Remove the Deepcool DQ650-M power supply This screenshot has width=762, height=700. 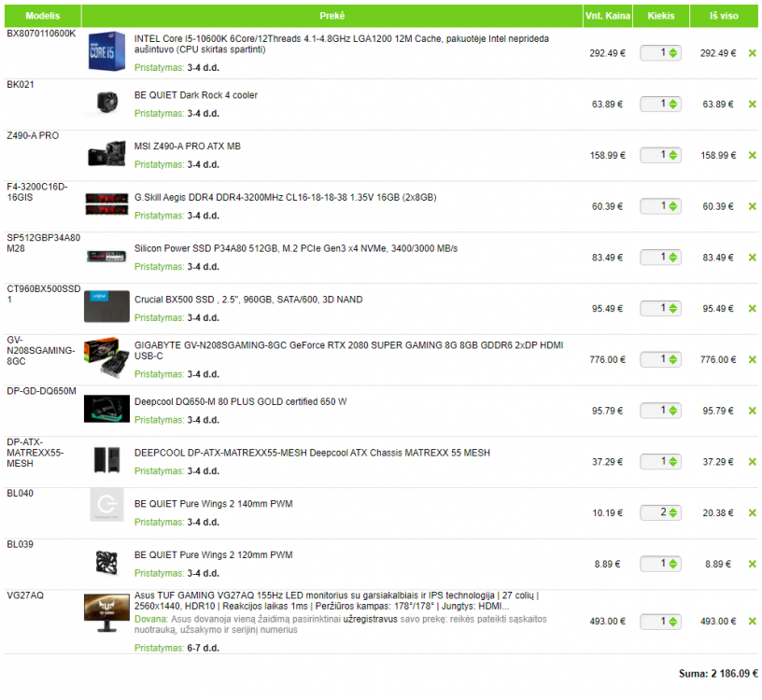tap(753, 411)
